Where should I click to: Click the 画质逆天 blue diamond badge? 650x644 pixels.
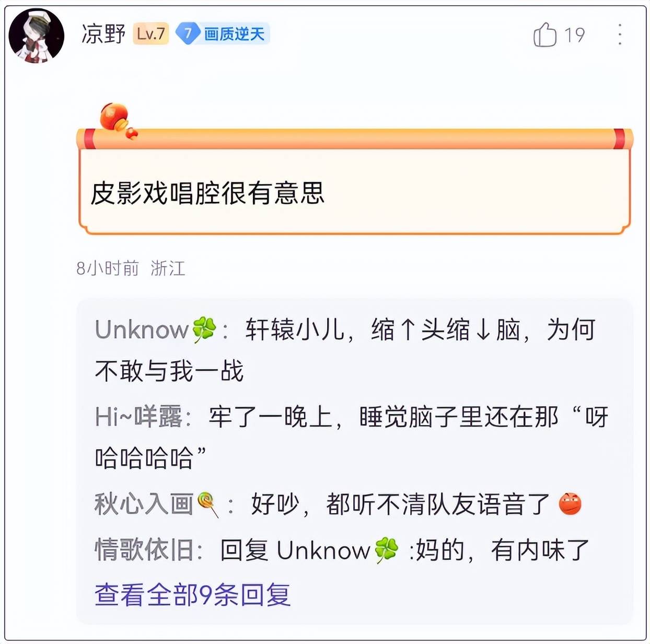[223, 34]
